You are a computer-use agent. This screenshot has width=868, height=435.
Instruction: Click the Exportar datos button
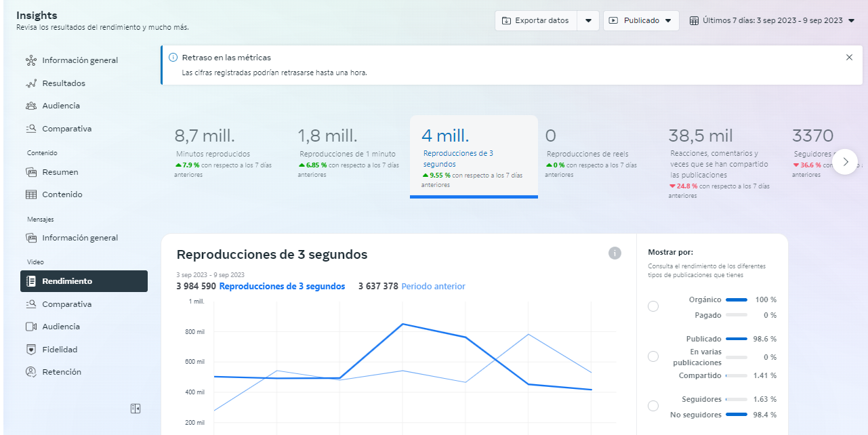coord(536,20)
